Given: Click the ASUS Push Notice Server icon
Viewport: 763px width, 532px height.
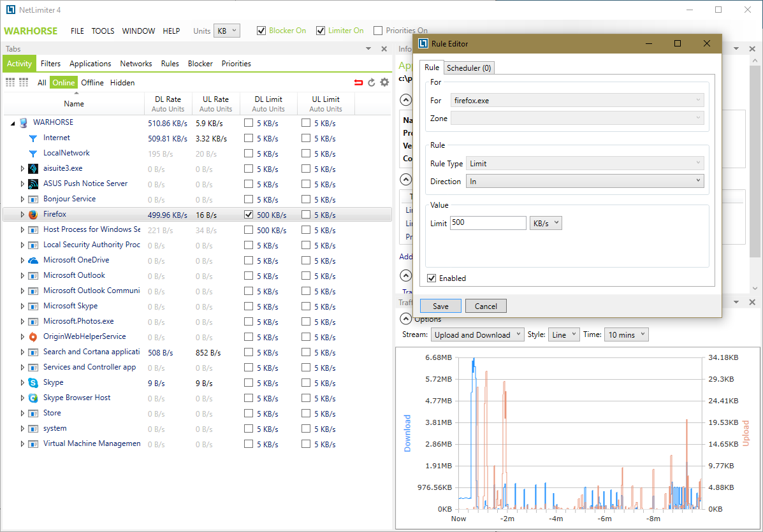Looking at the screenshot, I should 33,184.
